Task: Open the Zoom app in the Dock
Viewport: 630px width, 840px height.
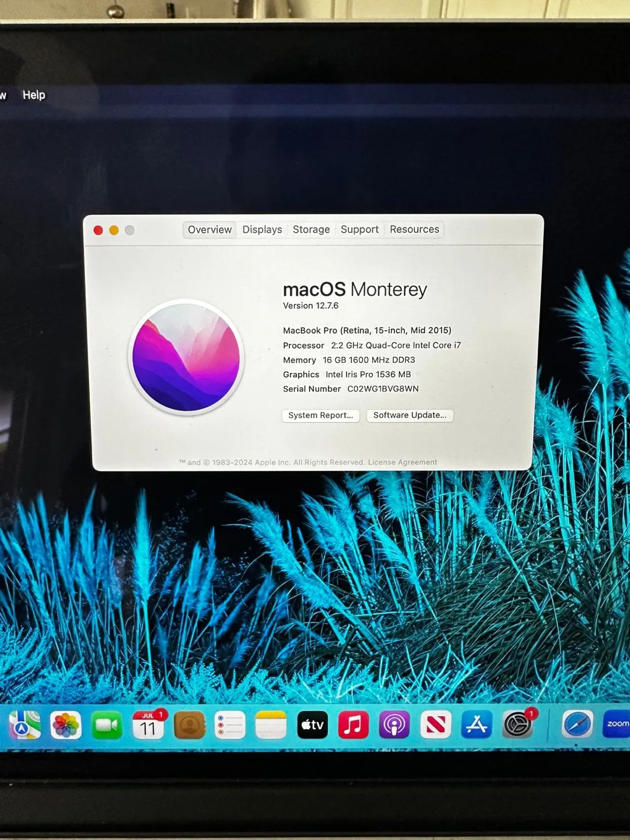Action: (616, 724)
